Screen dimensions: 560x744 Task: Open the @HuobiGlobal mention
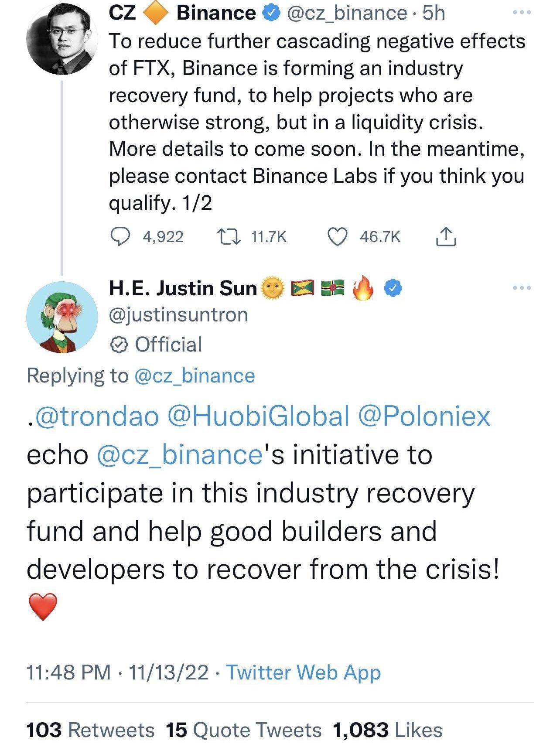259,416
